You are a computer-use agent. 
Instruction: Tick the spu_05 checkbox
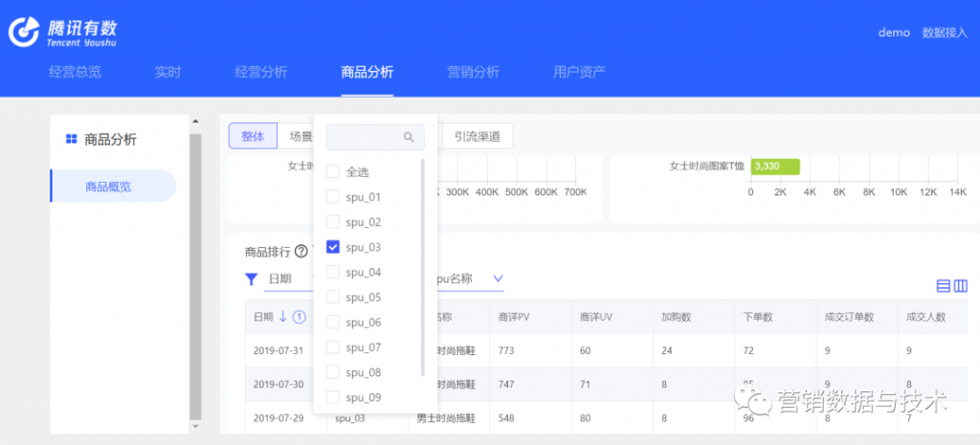click(333, 297)
